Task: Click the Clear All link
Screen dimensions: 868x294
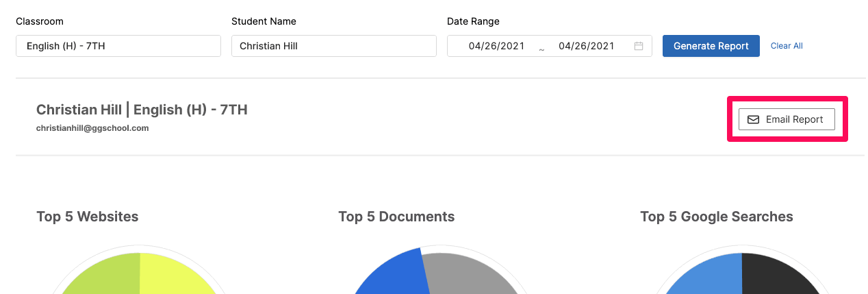Action: tap(787, 46)
